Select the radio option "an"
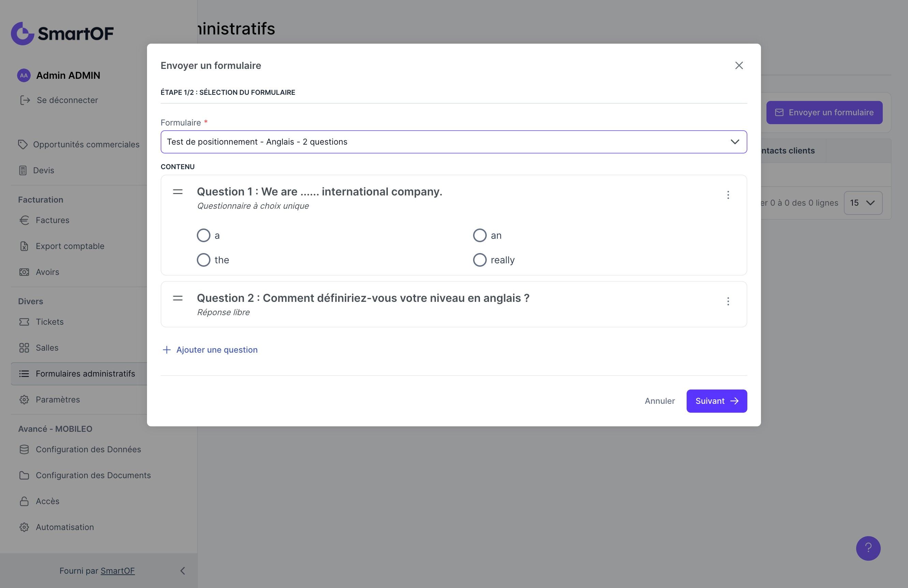The image size is (908, 588). pyautogui.click(x=480, y=235)
